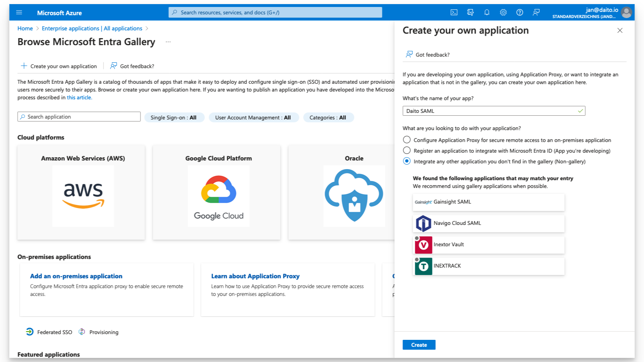This screenshot has width=644, height=362.
Task: Click the Inextor Vault red icon
Action: (x=423, y=245)
